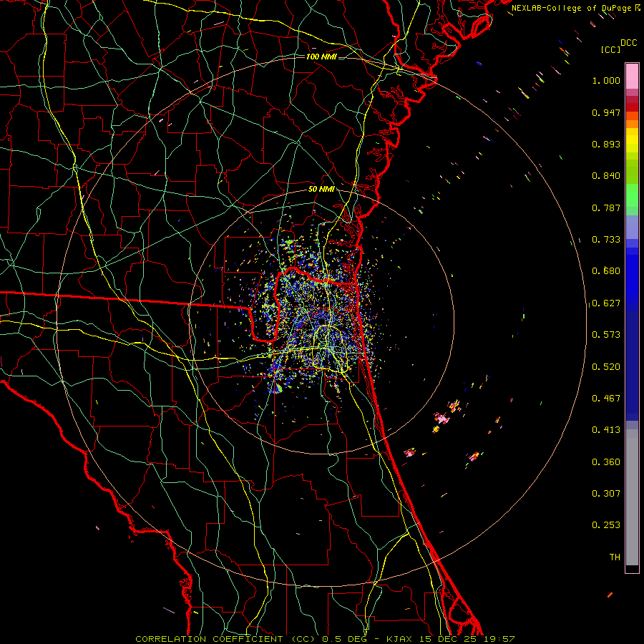Select the 0.947 scale value
The height and width of the screenshot is (644, 644).
click(x=606, y=112)
